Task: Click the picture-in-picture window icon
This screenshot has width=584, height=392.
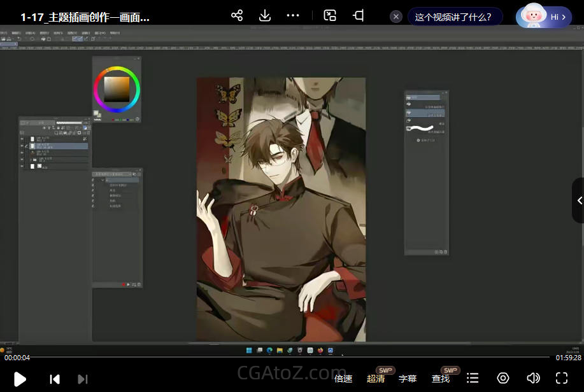Action: pos(330,16)
